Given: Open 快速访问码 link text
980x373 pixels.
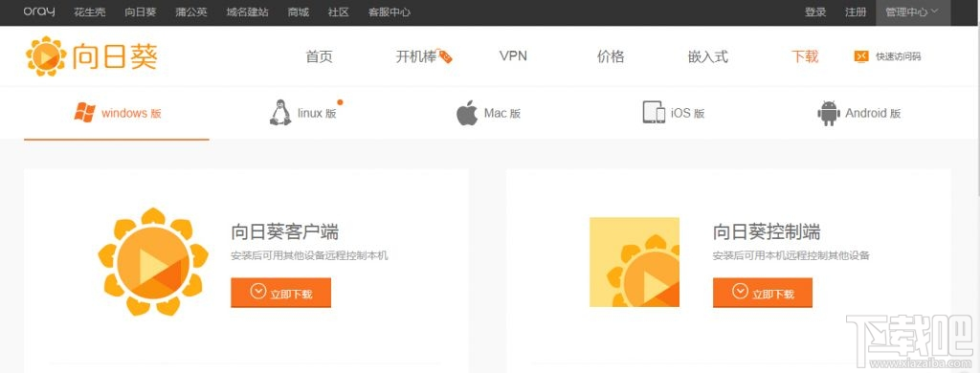Looking at the screenshot, I should click(x=898, y=56).
